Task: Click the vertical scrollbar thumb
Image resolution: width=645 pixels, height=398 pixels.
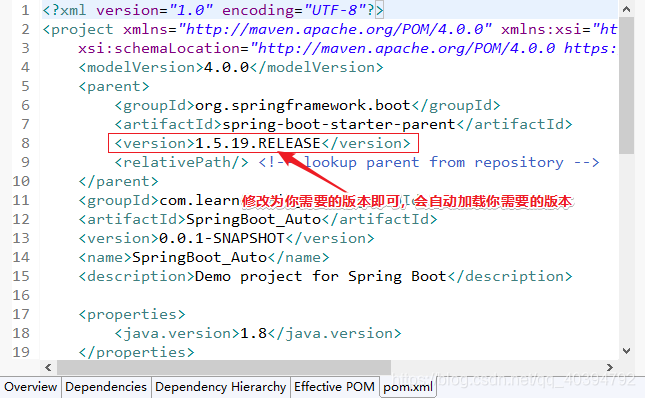Action: 626,86
